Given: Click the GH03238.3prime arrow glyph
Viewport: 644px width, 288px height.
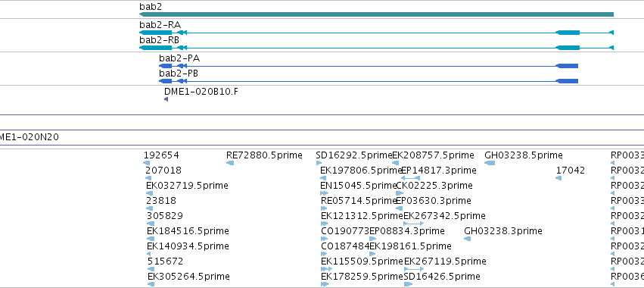Looking at the screenshot, I should pos(467,239).
